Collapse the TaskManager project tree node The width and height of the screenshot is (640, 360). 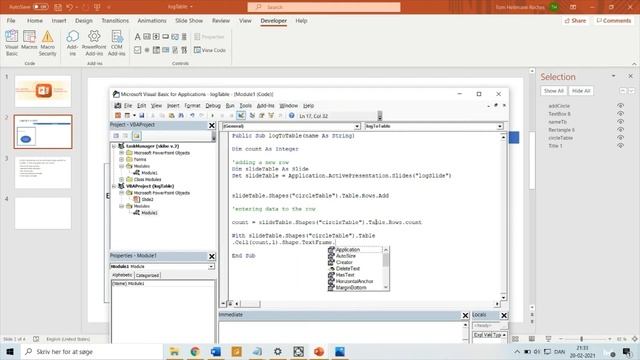114,146
